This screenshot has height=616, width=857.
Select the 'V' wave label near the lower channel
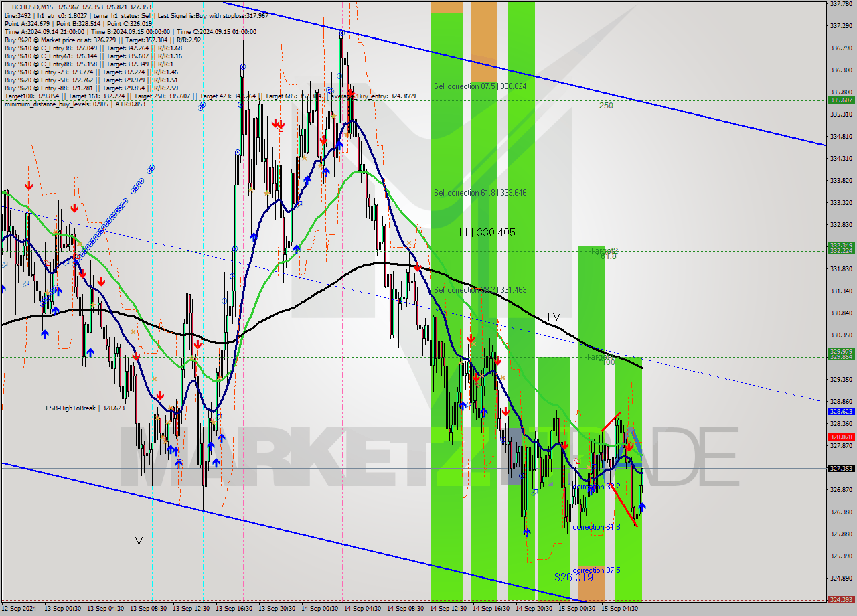coord(139,541)
